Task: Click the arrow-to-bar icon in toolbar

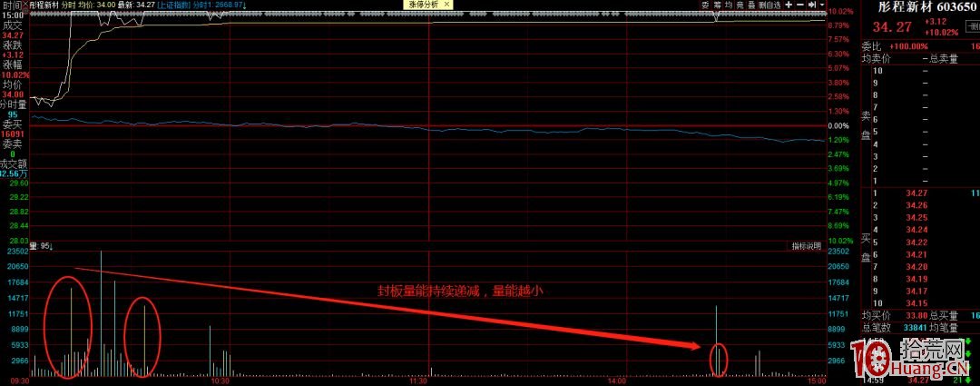Action: [814, 5]
